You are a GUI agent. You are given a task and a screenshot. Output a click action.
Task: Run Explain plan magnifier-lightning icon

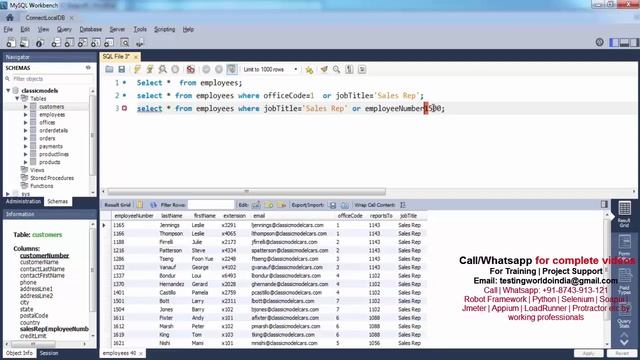tap(162, 69)
